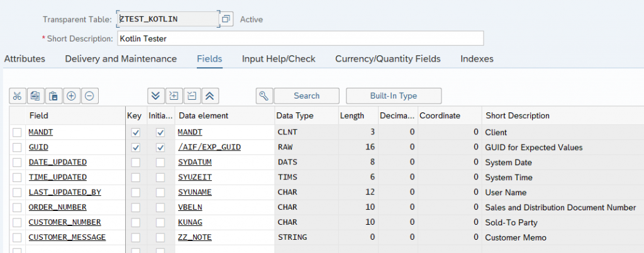Go to Currency/Quantity Fields tab
Screen dimensions: 644x253
pos(387,58)
